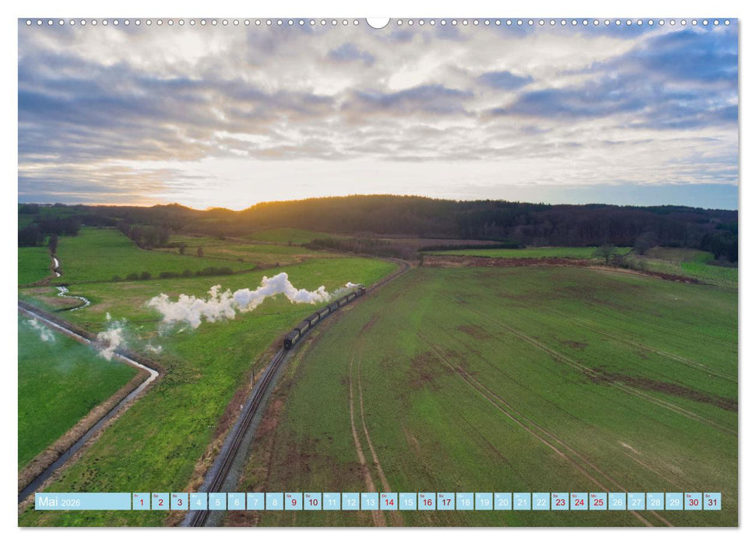Click the hanging hole at top center
The width and height of the screenshot is (756, 545).
(x=378, y=22)
